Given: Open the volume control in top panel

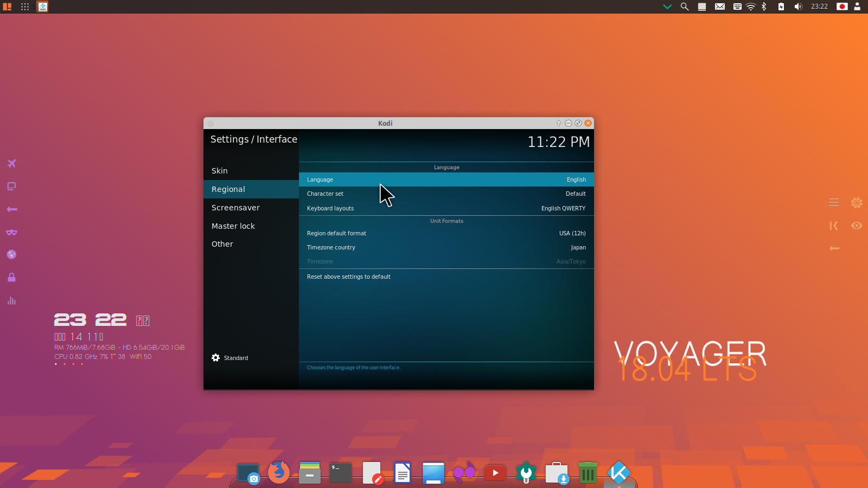Looking at the screenshot, I should coord(798,7).
